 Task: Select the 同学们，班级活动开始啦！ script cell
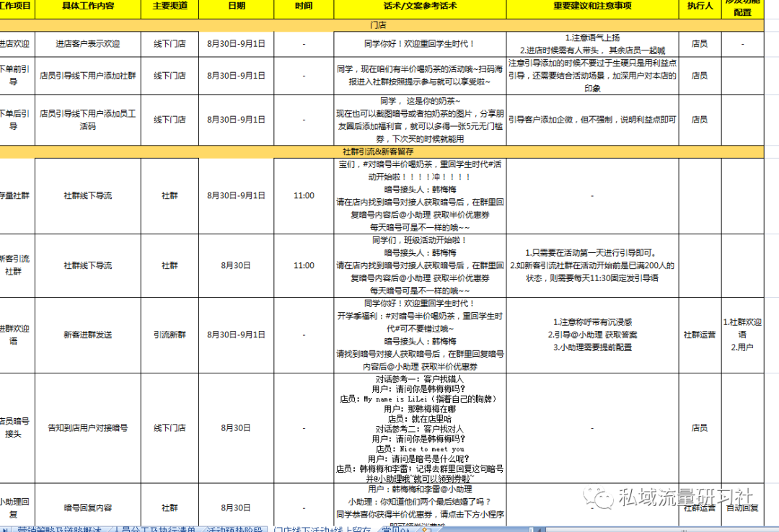(421, 266)
